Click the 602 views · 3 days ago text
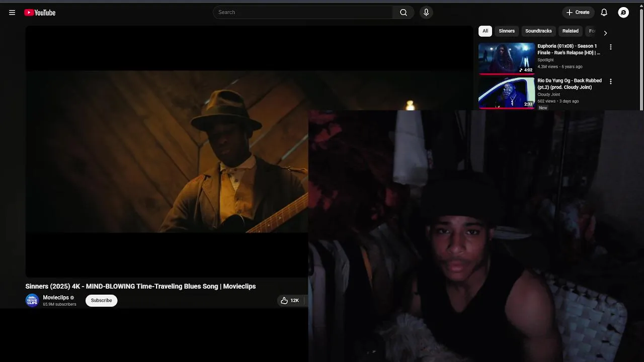 [x=558, y=101]
